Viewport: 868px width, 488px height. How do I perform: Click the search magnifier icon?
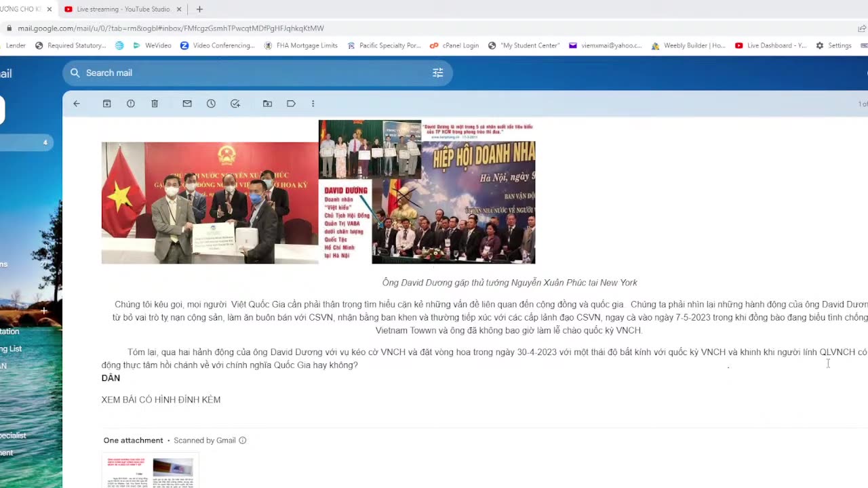(x=75, y=73)
